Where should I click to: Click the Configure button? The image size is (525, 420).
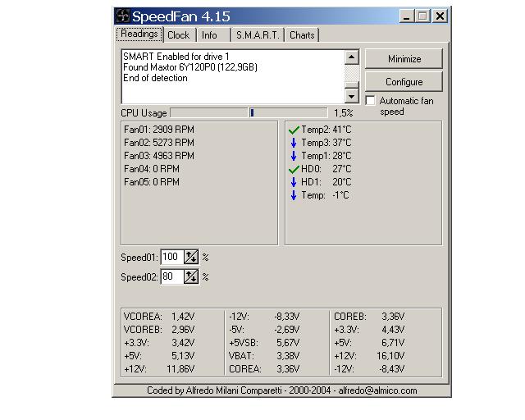(x=404, y=82)
